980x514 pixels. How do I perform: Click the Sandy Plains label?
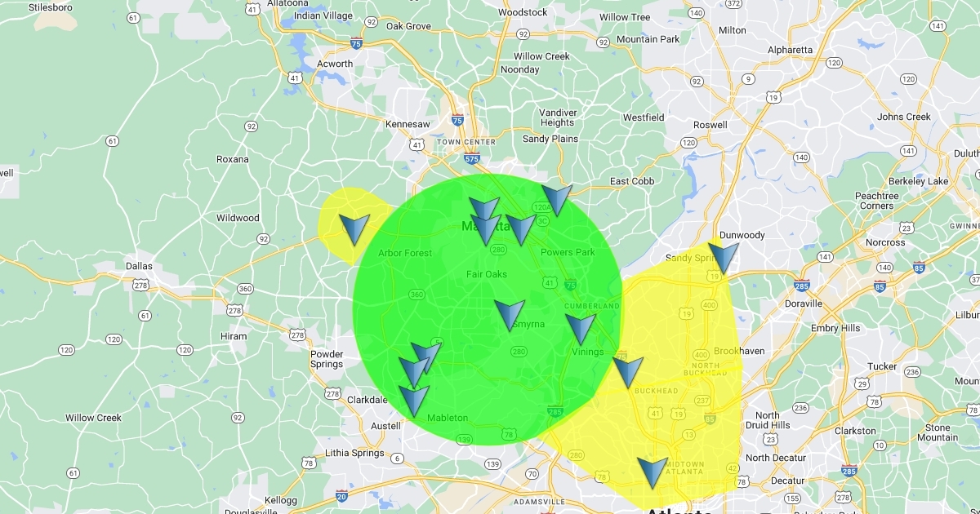click(550, 139)
